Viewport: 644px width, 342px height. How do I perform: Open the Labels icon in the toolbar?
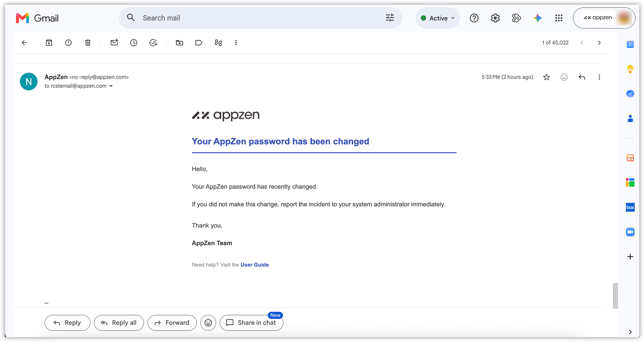point(199,43)
